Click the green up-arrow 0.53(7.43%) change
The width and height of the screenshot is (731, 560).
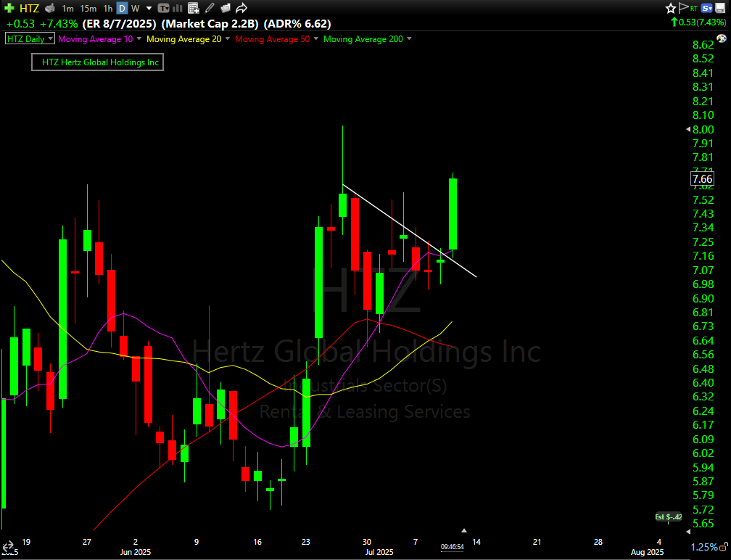click(x=698, y=22)
